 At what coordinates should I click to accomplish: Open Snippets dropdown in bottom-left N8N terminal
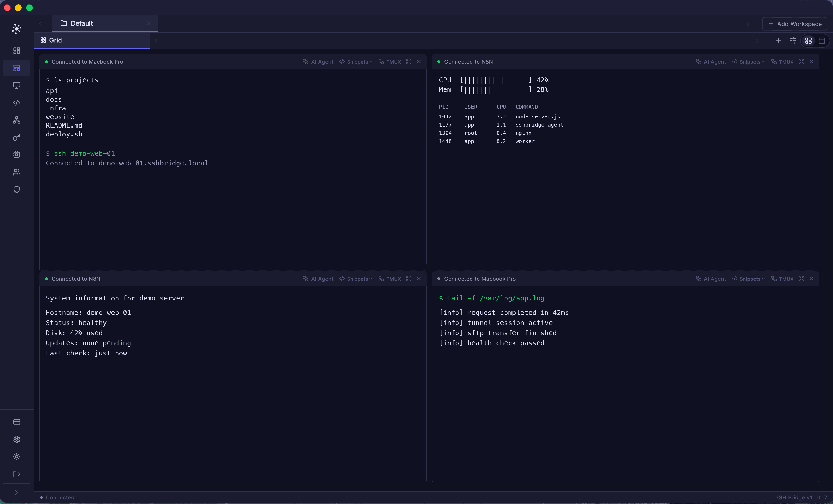click(356, 279)
